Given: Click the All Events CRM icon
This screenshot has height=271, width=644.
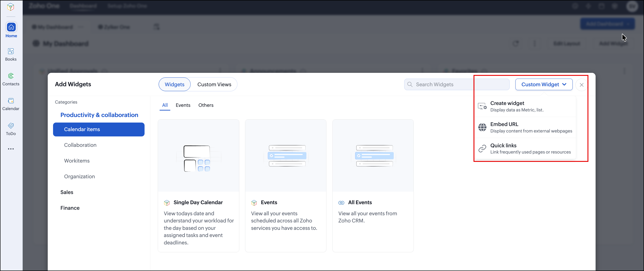Looking at the screenshot, I should coord(341,203).
